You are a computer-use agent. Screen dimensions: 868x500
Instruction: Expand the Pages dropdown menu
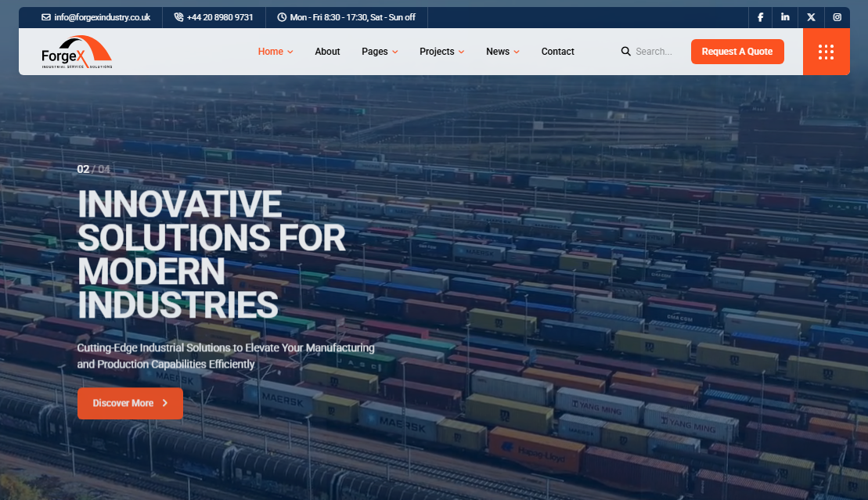[380, 52]
